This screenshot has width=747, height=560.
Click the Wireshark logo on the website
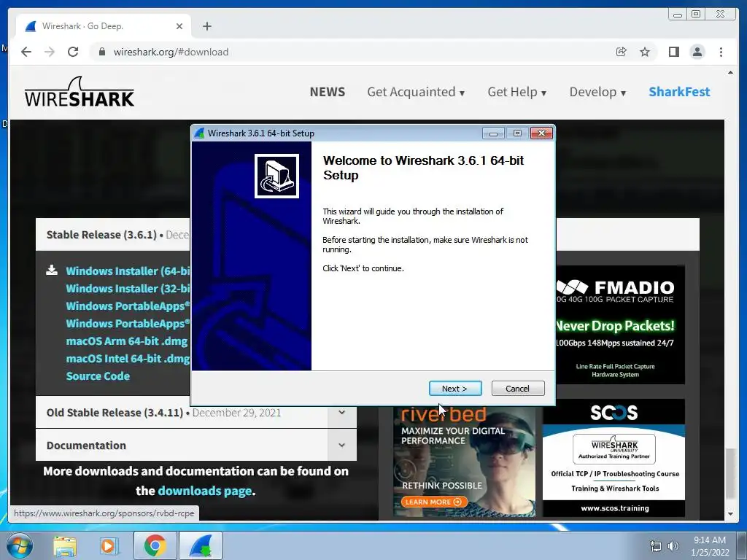(x=80, y=92)
